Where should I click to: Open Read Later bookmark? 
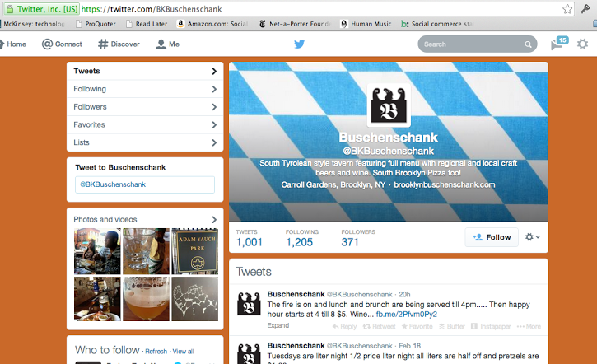click(x=147, y=24)
